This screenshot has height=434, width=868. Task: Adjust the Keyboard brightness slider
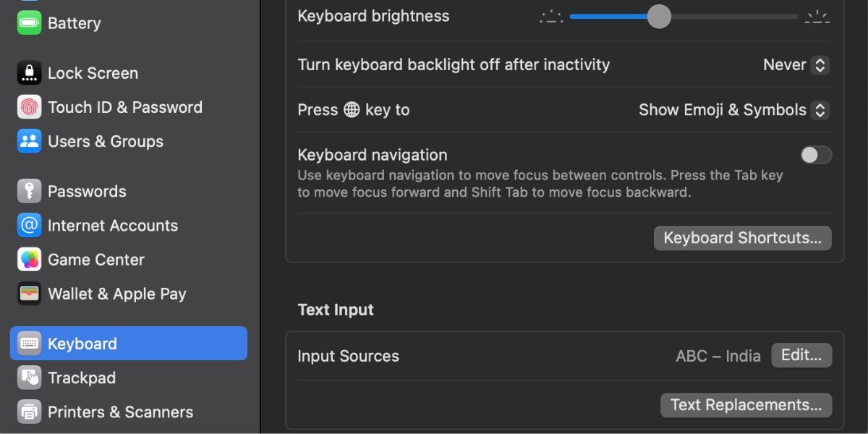tap(658, 16)
